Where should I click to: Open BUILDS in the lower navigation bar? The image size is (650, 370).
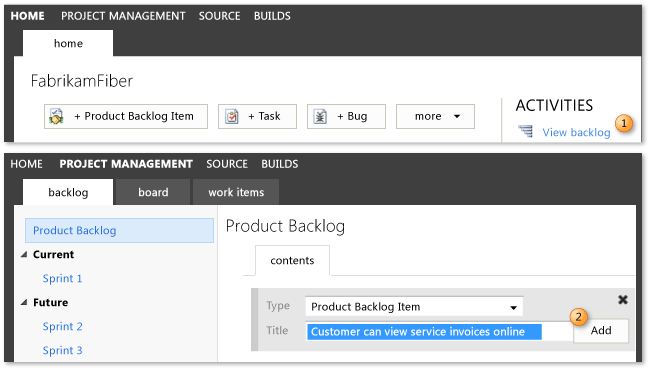pyautogui.click(x=280, y=164)
